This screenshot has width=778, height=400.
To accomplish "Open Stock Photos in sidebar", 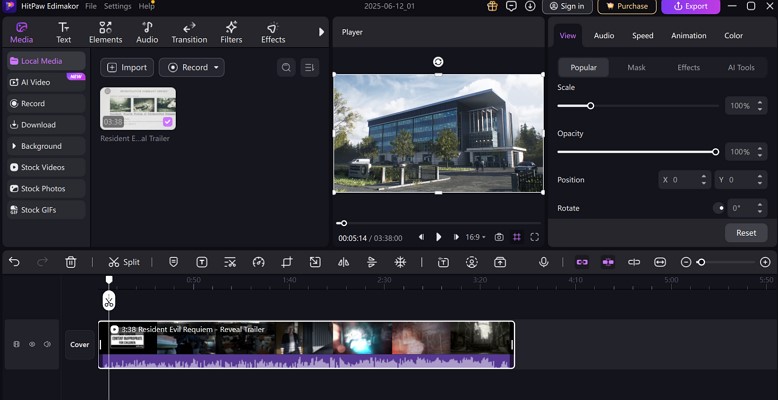I will [46, 189].
